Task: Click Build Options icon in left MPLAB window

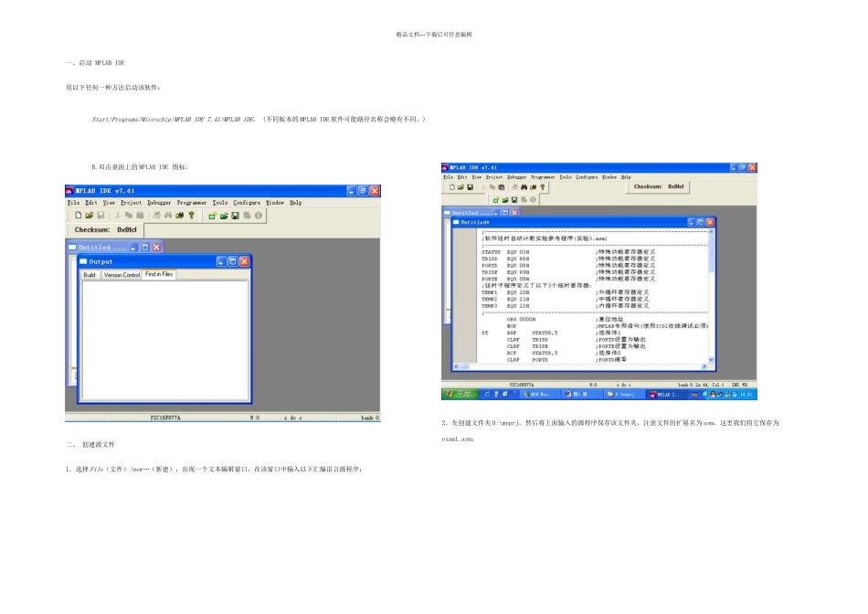Action: pyautogui.click(x=247, y=216)
